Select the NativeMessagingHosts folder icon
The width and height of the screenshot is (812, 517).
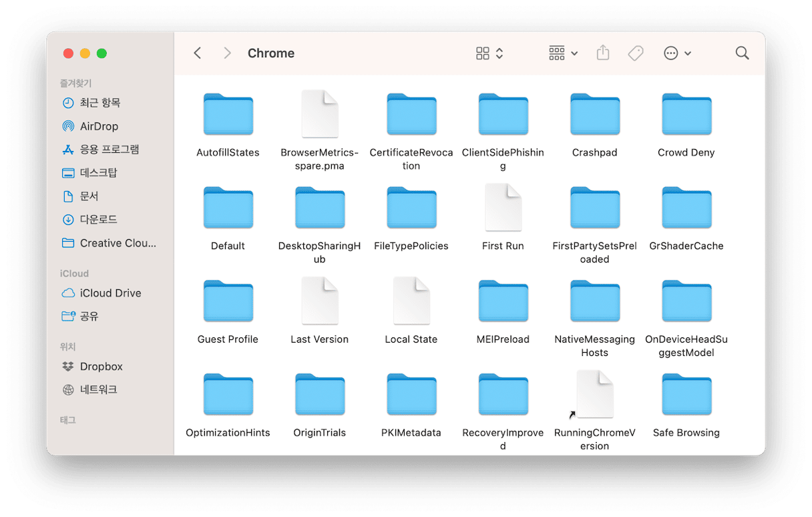pyautogui.click(x=595, y=301)
